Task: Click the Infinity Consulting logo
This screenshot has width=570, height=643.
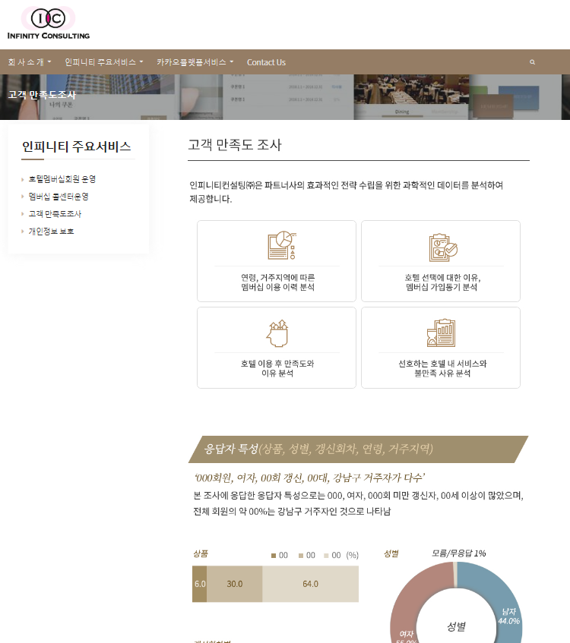Action: coord(48,23)
